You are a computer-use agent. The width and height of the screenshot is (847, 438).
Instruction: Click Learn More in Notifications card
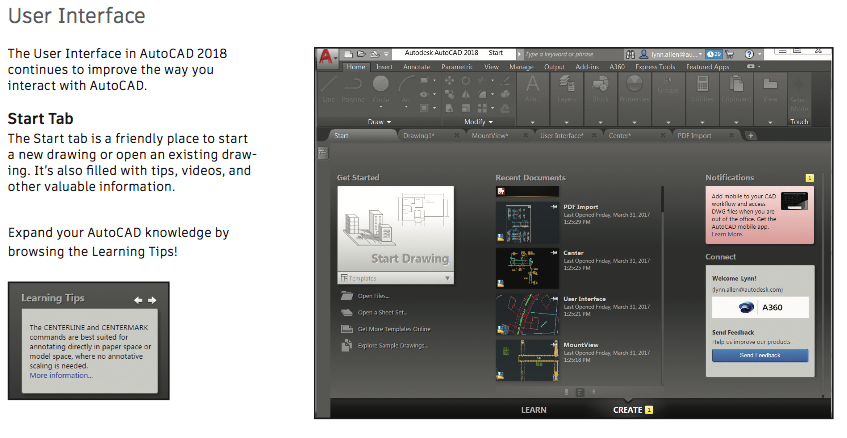coord(727,234)
